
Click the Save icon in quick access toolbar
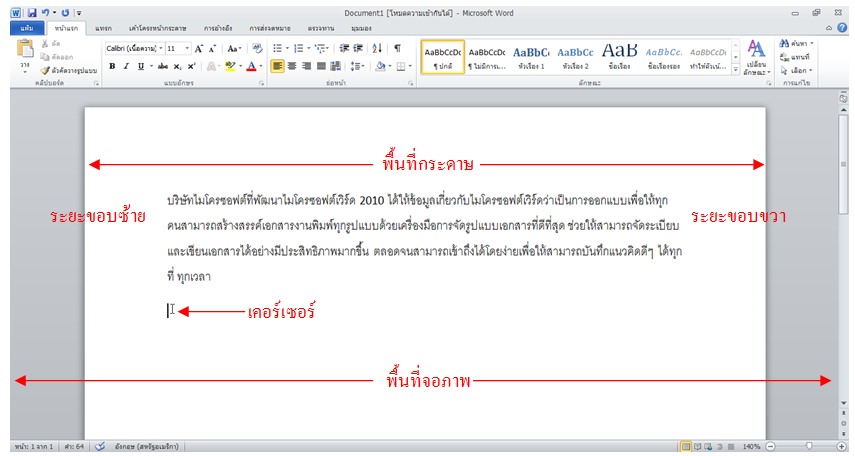coord(33,13)
